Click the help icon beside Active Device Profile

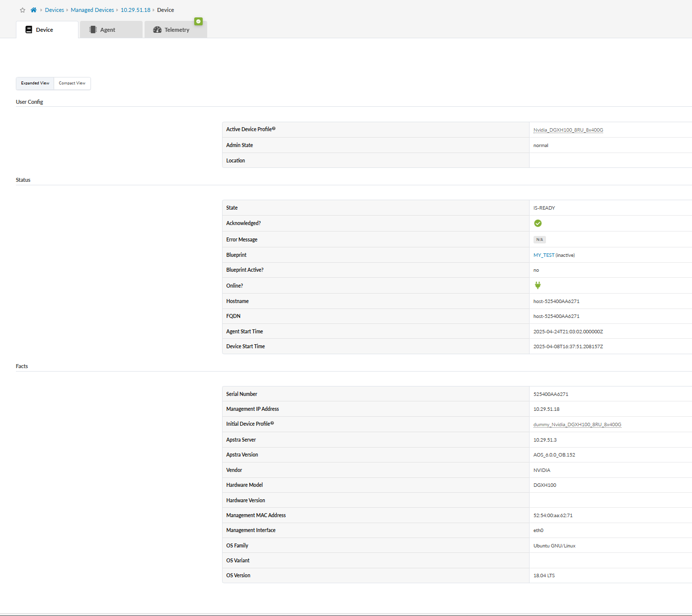[274, 129]
